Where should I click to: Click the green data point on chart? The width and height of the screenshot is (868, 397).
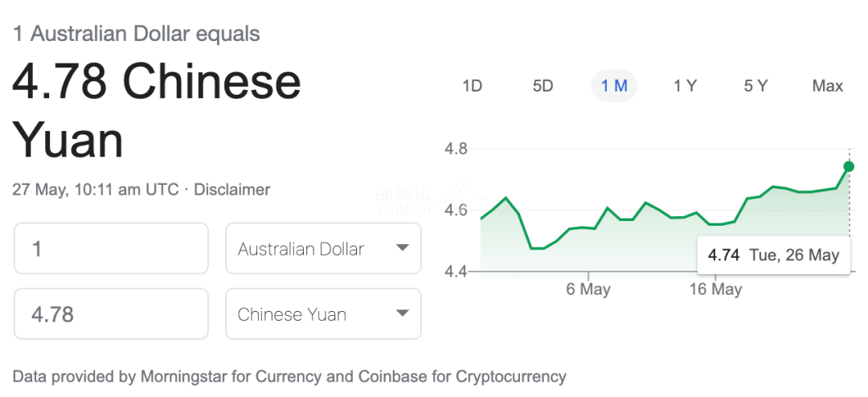click(849, 166)
